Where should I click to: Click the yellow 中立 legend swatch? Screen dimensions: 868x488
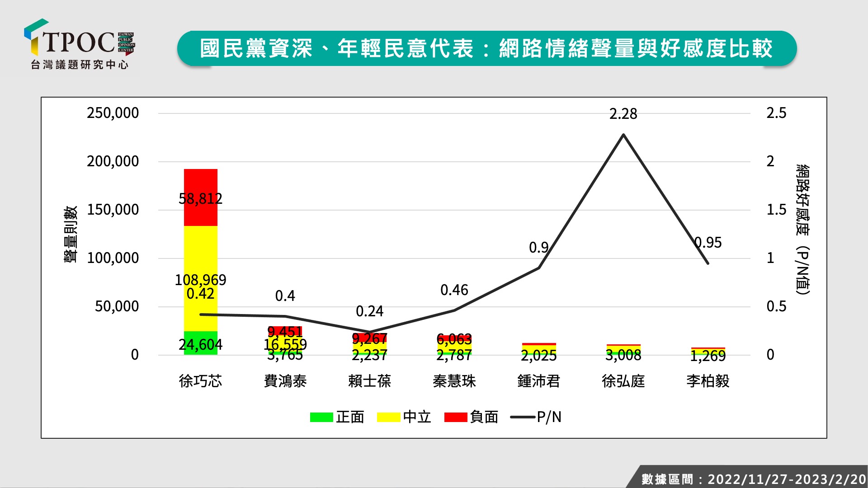click(388, 417)
